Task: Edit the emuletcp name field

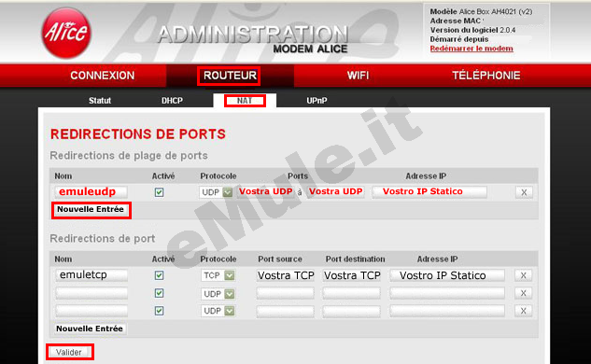Action: click(x=91, y=275)
